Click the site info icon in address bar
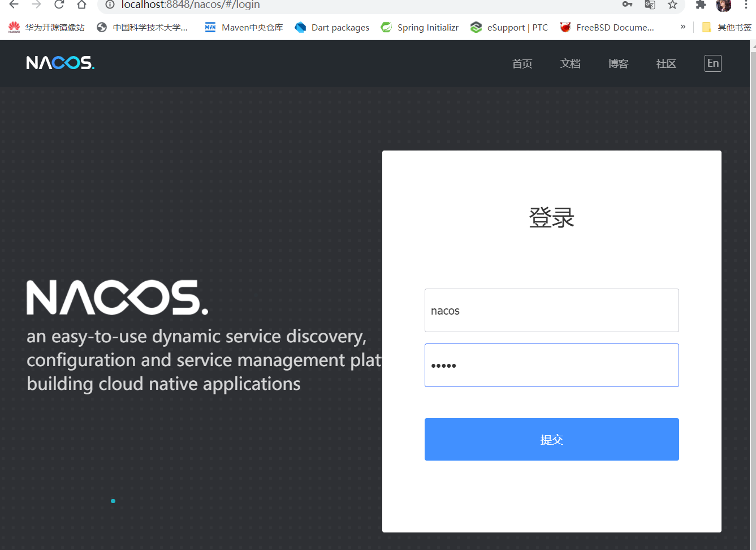The height and width of the screenshot is (550, 756). pos(110,5)
